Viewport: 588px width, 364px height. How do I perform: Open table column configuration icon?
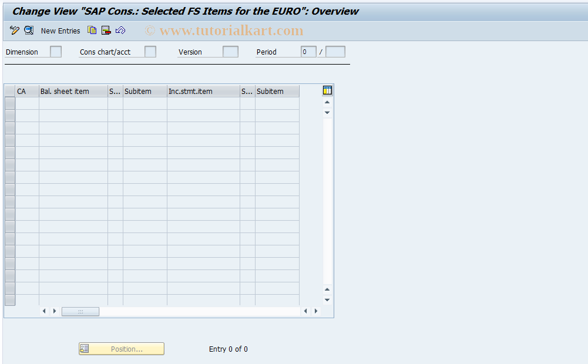(x=327, y=90)
